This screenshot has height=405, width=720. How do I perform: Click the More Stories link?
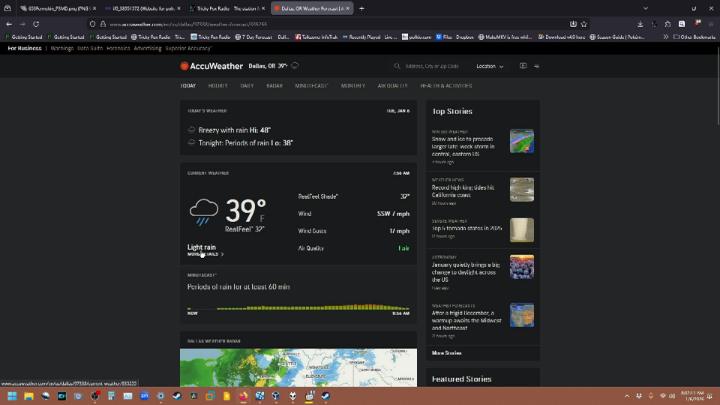click(446, 353)
